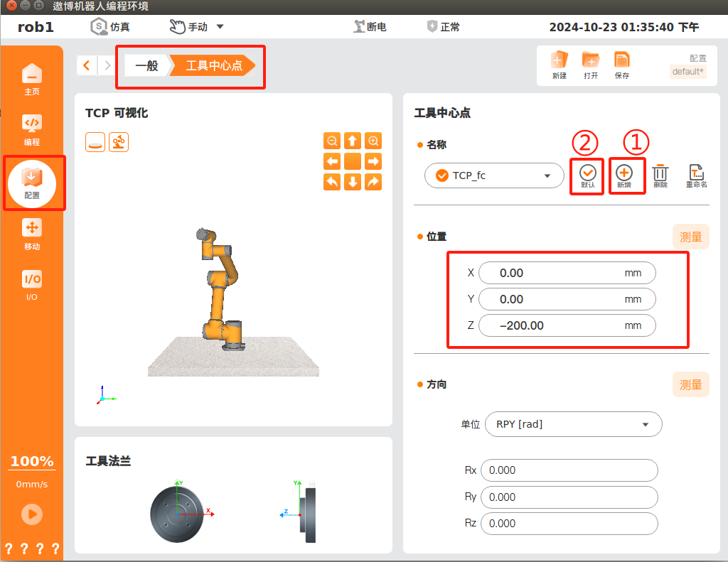Set TCP_fc as 默认 (default) tool
The image size is (728, 562).
pos(587,175)
